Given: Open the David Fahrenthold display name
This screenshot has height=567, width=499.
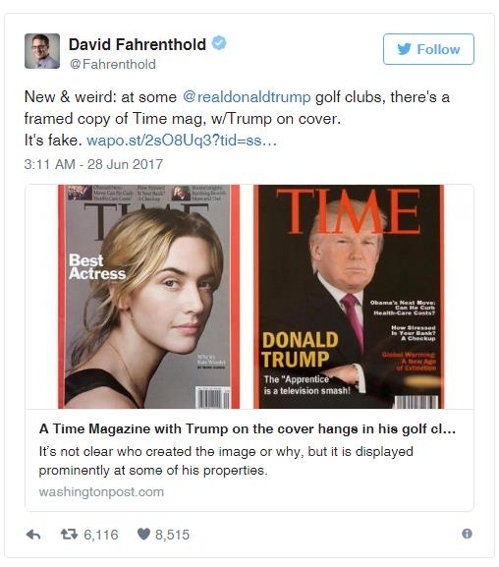Looking at the screenshot, I should coord(137,44).
